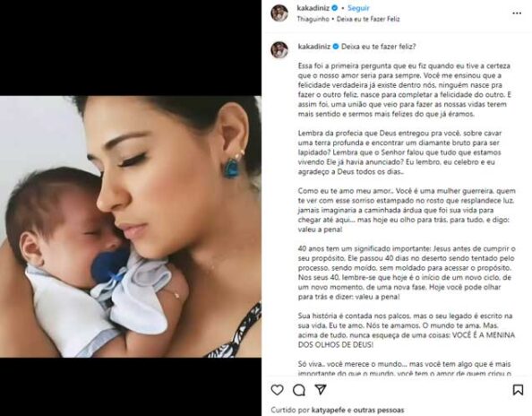Open the Thiaguinho audio track link
The width and height of the screenshot is (532, 416).
pos(348,19)
